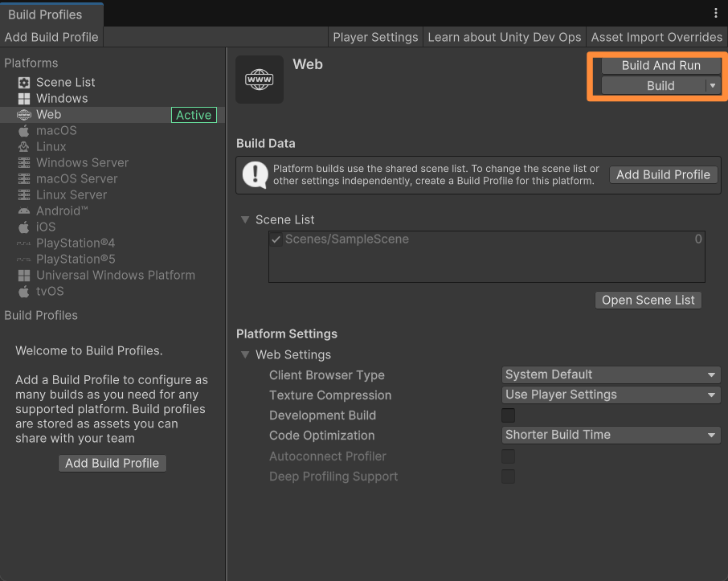
Task: Click the Client Browser Type label
Action: coord(327,375)
